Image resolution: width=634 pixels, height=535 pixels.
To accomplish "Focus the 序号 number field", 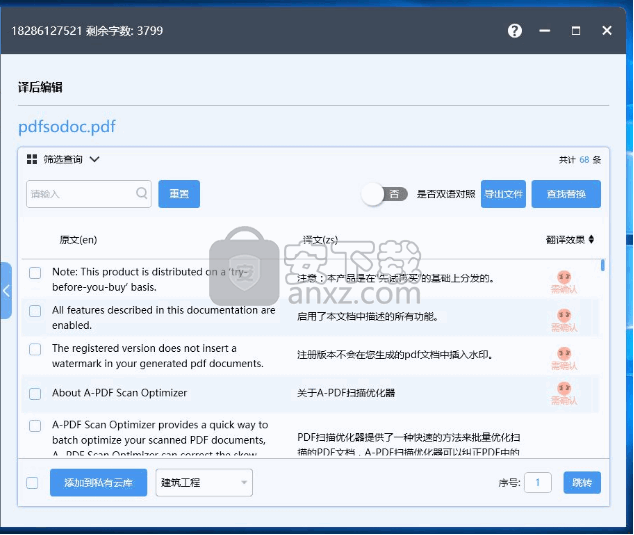I will coord(538,482).
